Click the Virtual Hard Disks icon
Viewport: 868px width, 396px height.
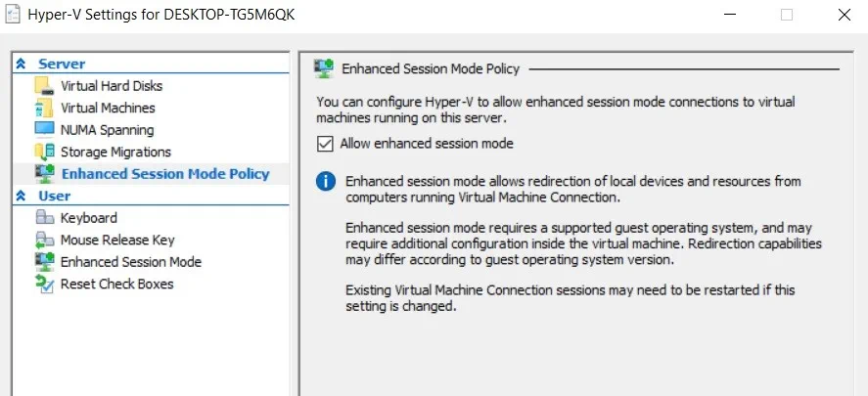pos(44,86)
